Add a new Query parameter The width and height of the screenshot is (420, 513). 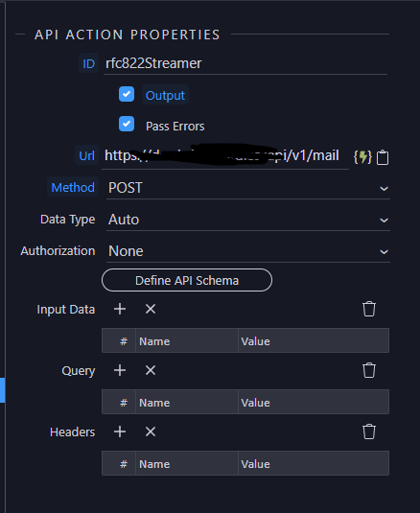[x=120, y=370]
